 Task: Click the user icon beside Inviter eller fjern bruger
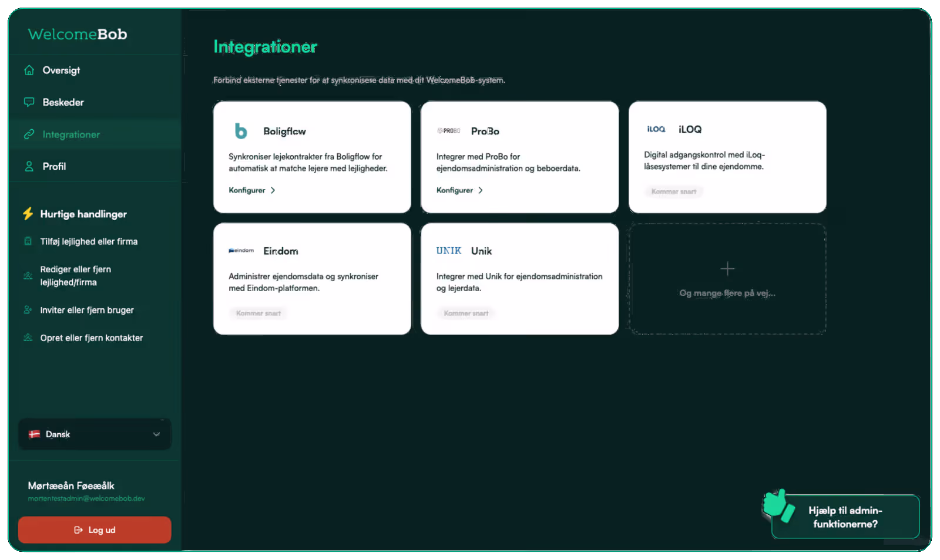click(28, 310)
